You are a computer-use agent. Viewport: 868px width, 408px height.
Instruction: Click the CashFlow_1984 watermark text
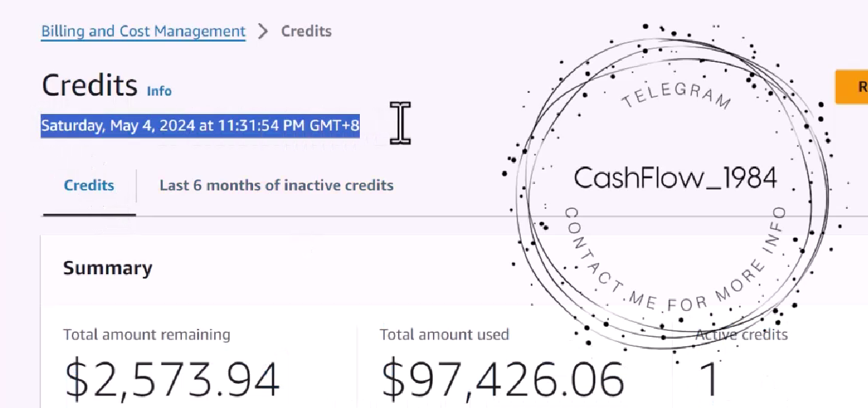[676, 178]
